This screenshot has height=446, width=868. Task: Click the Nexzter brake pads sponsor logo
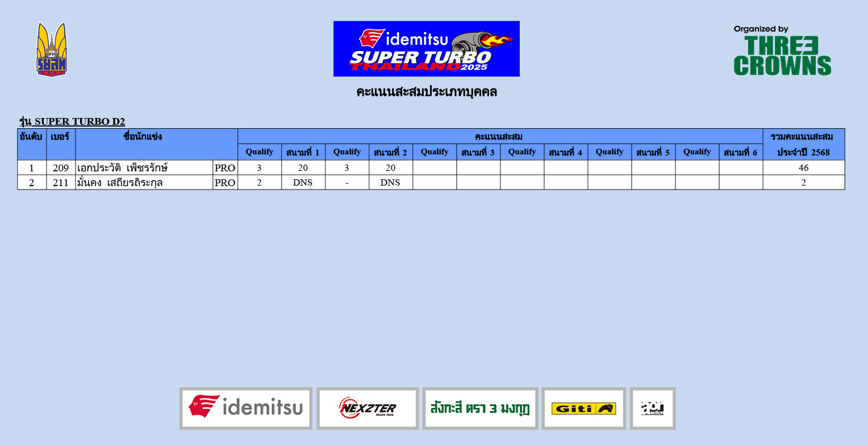pyautogui.click(x=368, y=409)
